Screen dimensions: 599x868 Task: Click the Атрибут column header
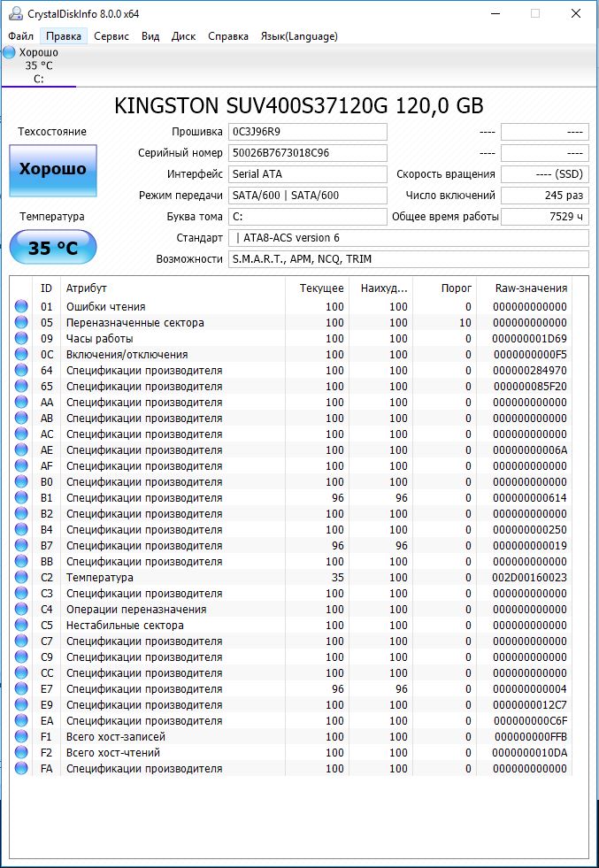point(87,288)
